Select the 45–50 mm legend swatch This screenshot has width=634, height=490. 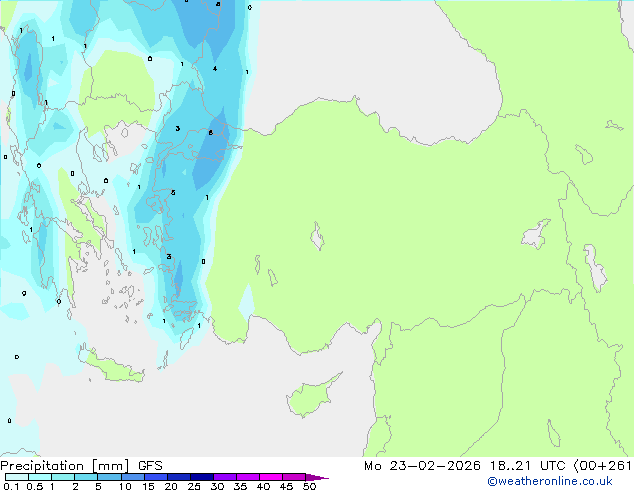(x=294, y=477)
